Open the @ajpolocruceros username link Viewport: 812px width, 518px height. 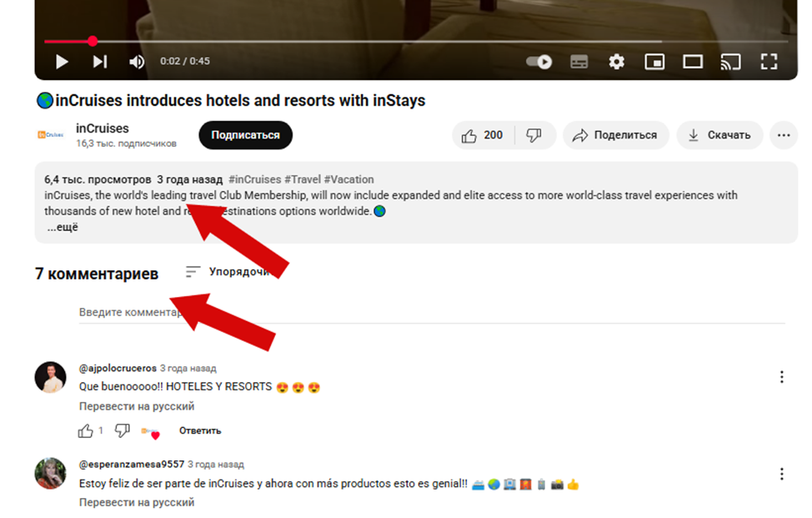[x=118, y=369]
